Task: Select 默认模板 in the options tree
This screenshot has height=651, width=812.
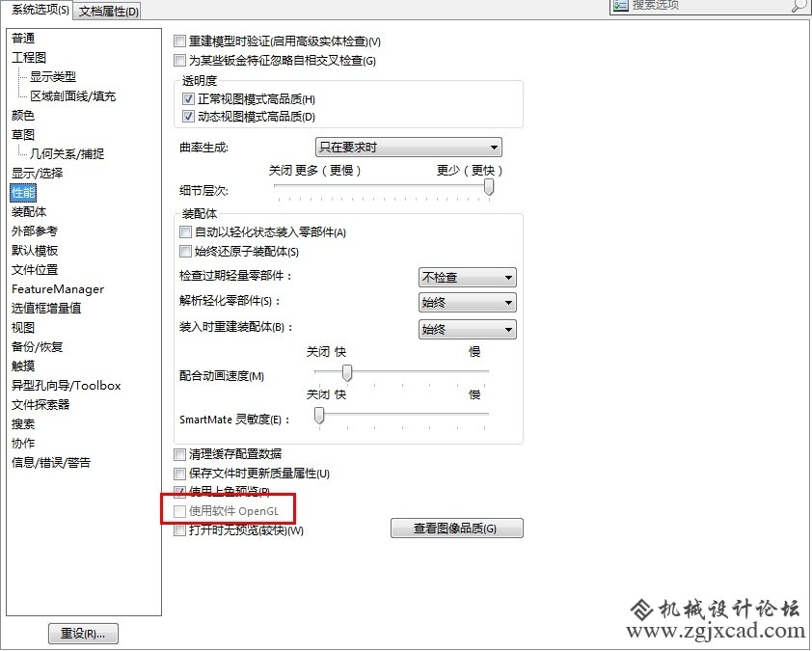Action: [x=34, y=251]
